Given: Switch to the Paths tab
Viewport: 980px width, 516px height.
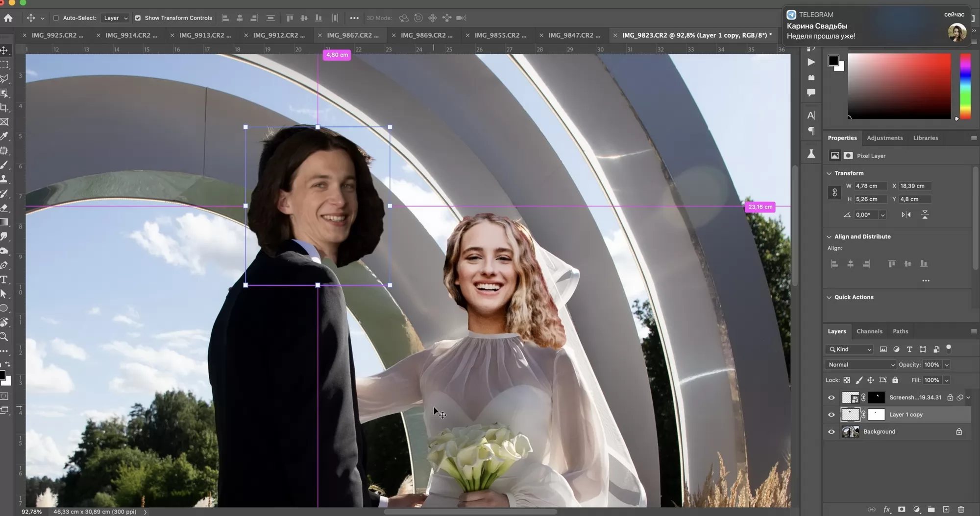Looking at the screenshot, I should pos(900,331).
